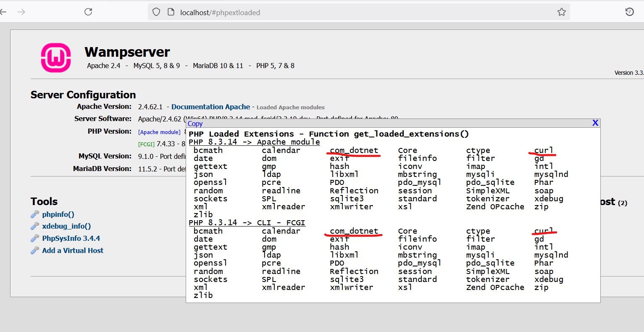Open the phpinfo() tool link
Screen dimensions: 644x332
[x=58, y=214]
